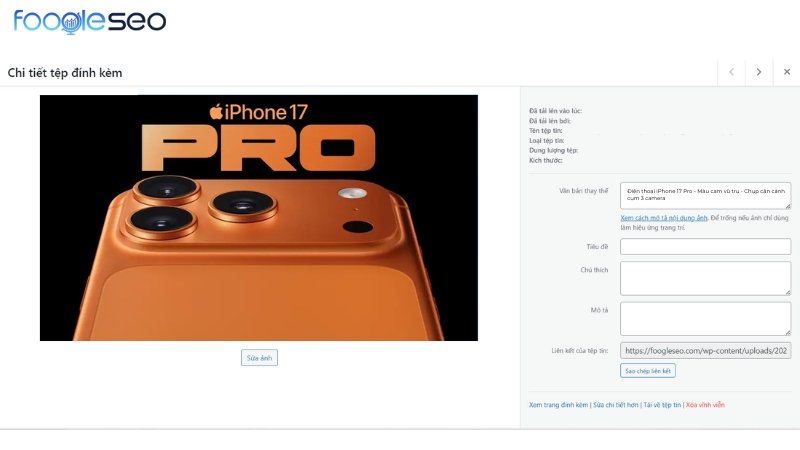Screen dimensions: 800x450
Task: Click the Sao chép liên kết button
Action: tap(648, 371)
